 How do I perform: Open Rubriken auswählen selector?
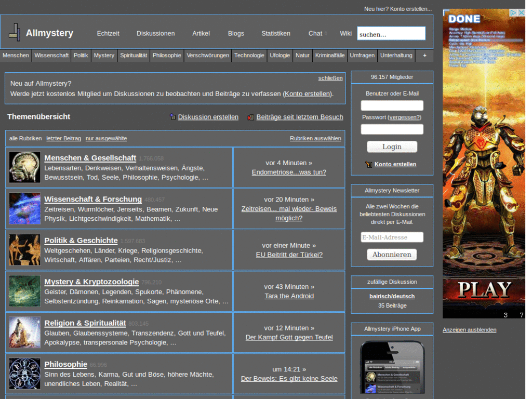[x=315, y=138]
